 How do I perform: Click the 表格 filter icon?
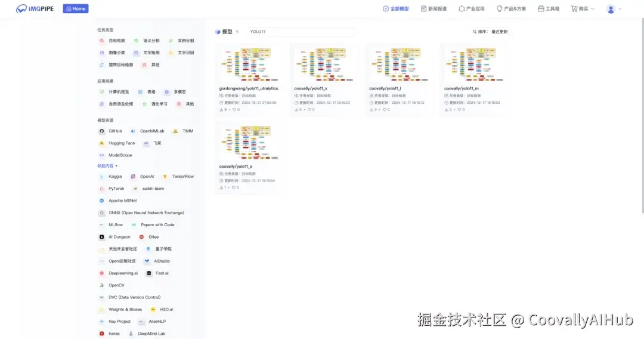tap(140, 92)
